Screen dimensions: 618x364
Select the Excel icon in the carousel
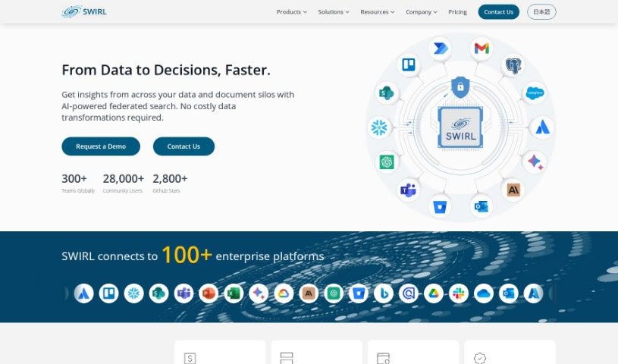coord(233,293)
